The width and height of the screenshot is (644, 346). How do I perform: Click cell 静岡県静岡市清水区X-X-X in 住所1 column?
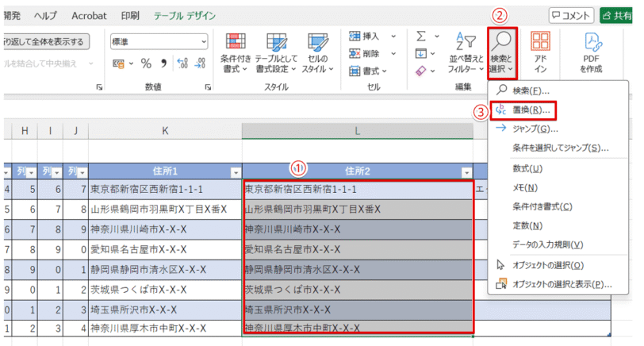(165, 270)
